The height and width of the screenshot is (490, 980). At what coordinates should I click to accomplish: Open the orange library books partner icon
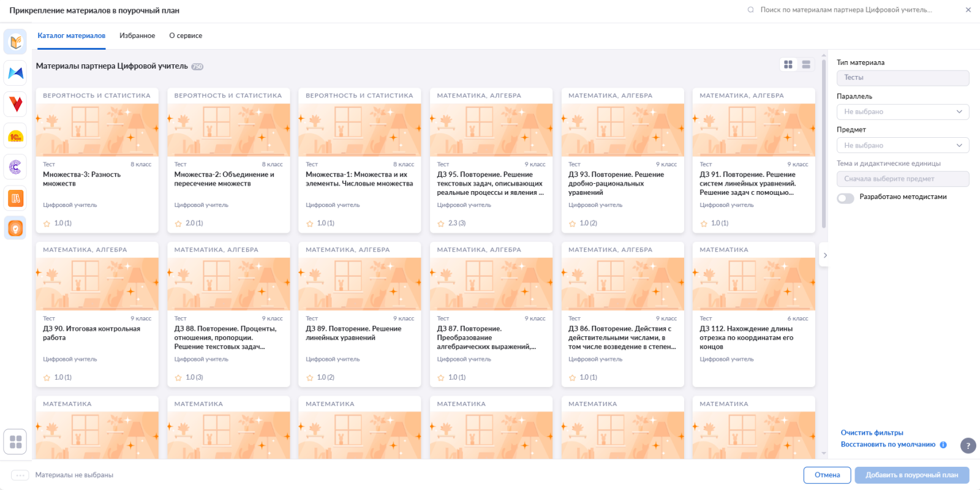pos(15,198)
